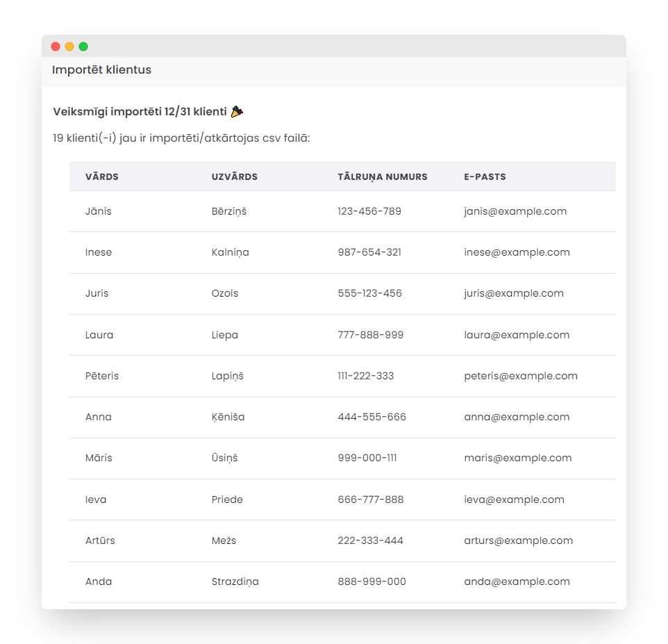Select email anna@example.com
The image size is (668, 644).
click(517, 417)
